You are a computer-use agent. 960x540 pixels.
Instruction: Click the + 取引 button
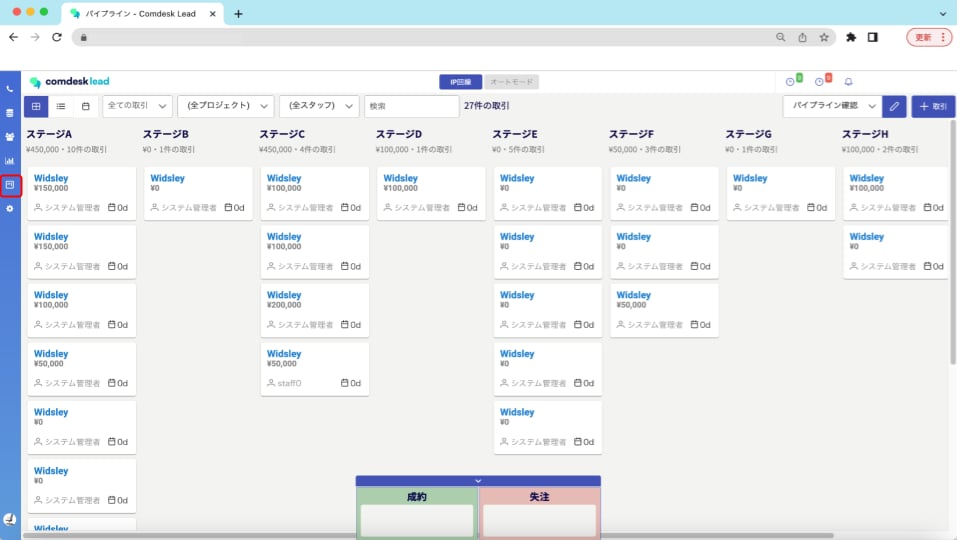click(x=933, y=107)
